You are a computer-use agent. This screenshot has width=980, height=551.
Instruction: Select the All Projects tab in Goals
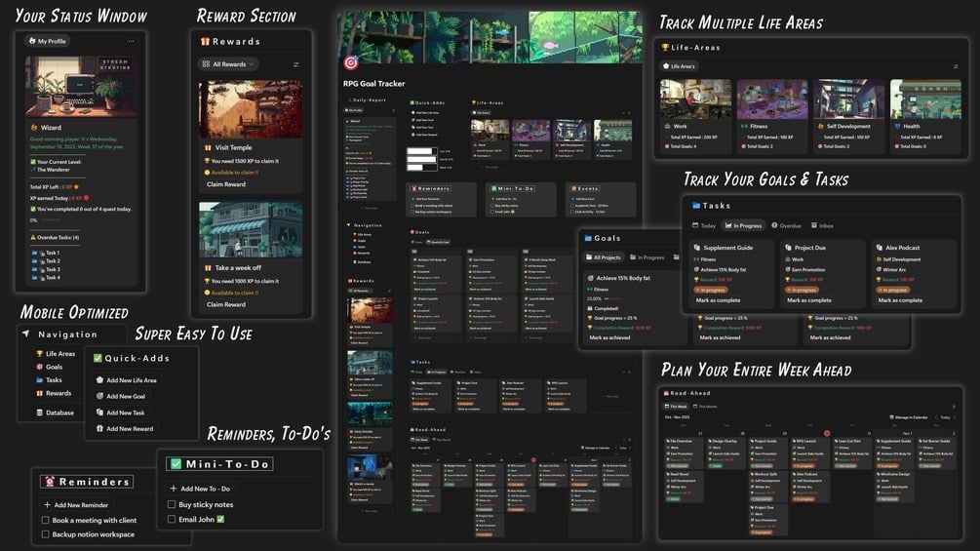603,257
